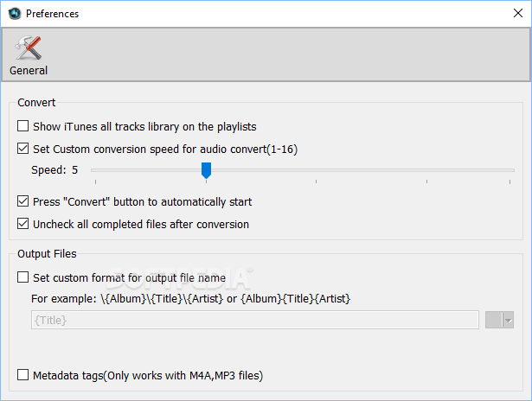The width and height of the screenshot is (532, 401).
Task: Tick the Metadata tags checkbox
Action: click(x=22, y=375)
